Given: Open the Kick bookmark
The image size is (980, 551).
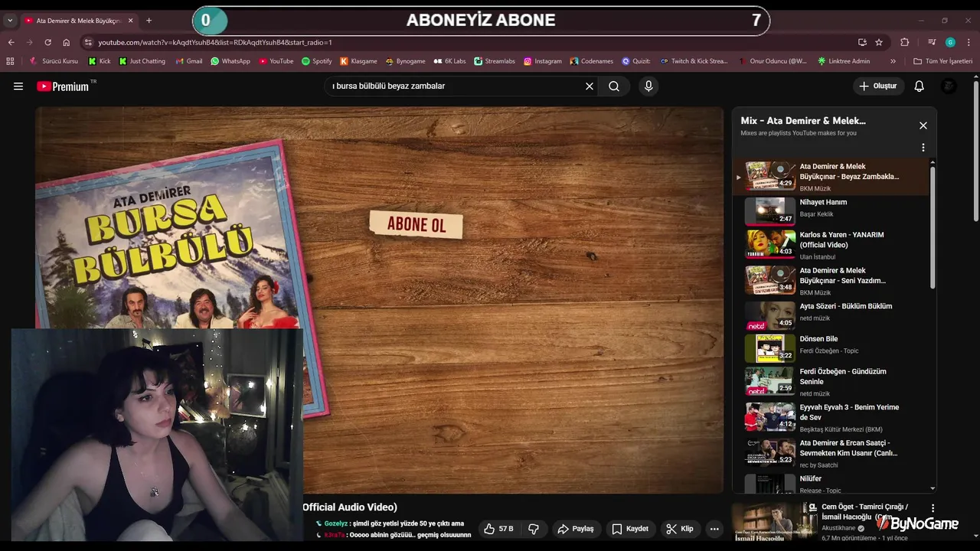Looking at the screenshot, I should (100, 61).
